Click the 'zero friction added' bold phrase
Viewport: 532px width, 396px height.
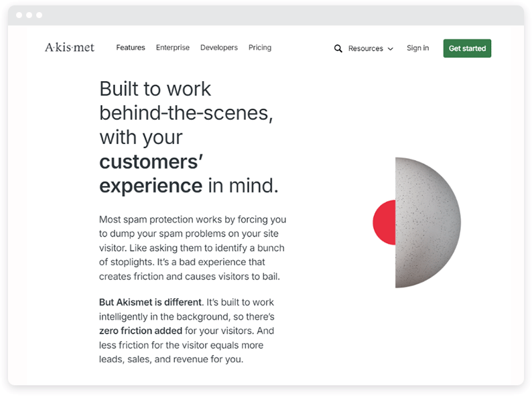coord(141,330)
